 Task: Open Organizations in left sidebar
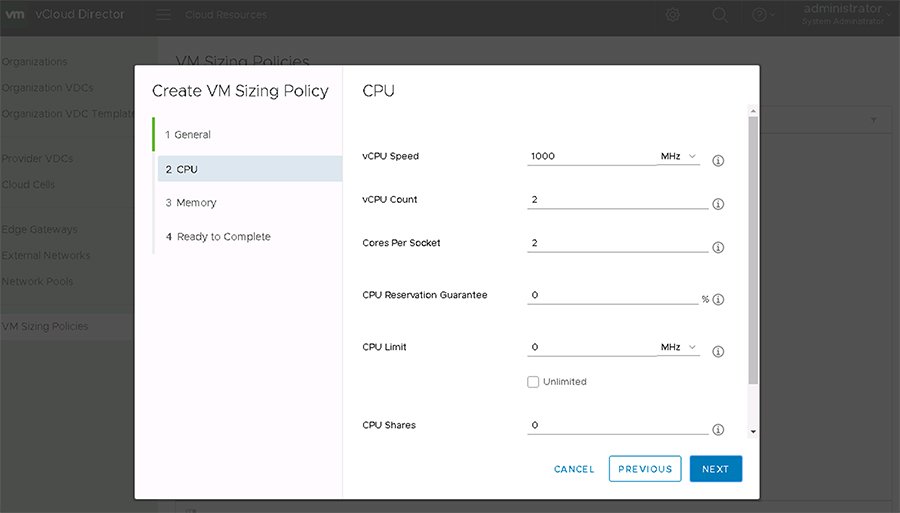34,61
